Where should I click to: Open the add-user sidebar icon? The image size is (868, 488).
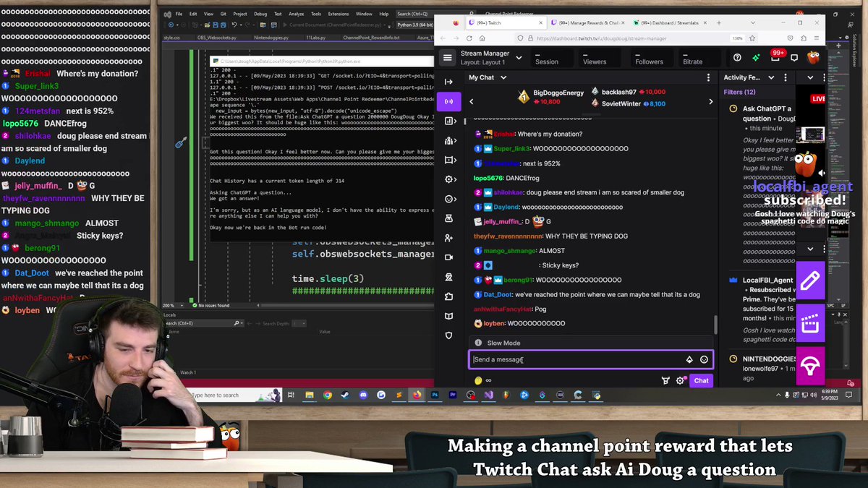(448, 238)
